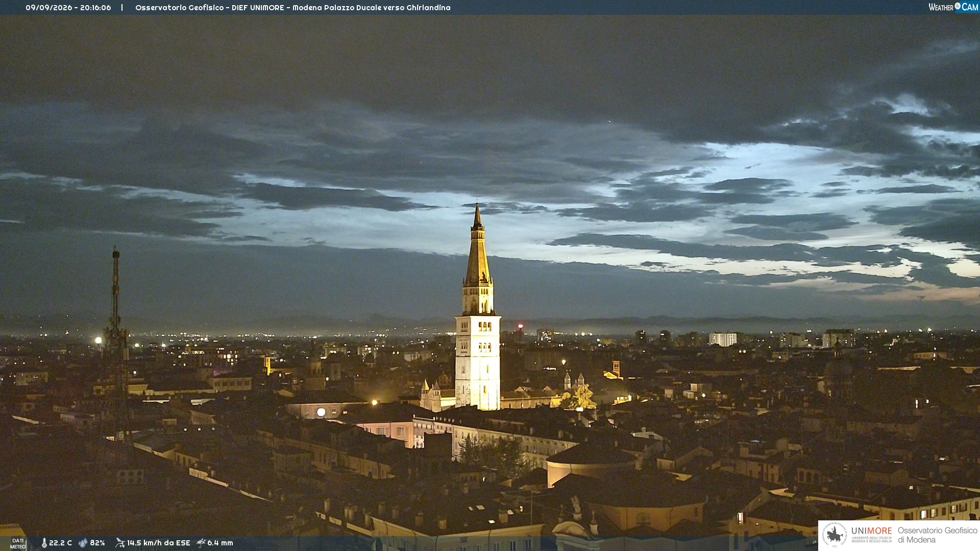Click the 82% humidity value
Screen dimensions: 980x551
click(97, 543)
